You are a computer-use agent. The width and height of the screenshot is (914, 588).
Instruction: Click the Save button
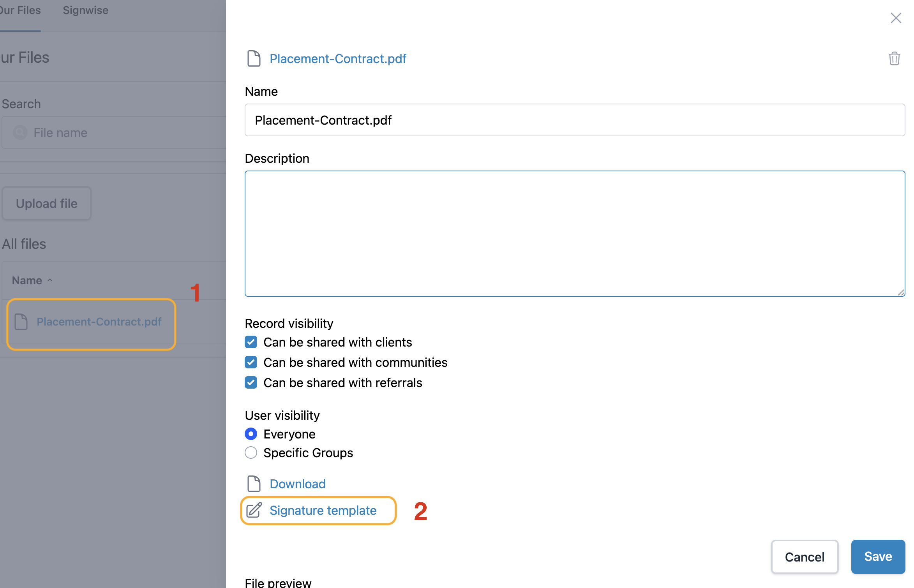[878, 556]
